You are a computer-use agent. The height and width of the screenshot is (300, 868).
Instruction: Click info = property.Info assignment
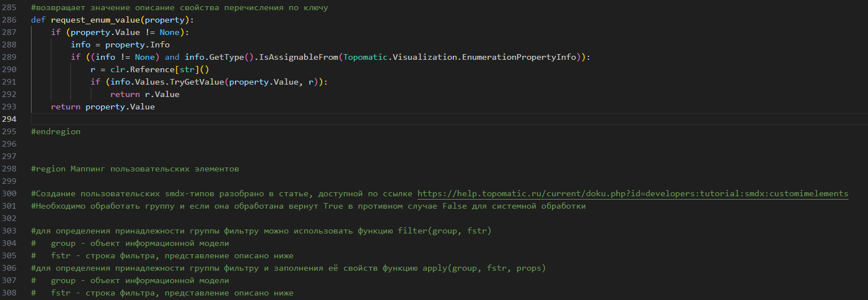[120, 45]
